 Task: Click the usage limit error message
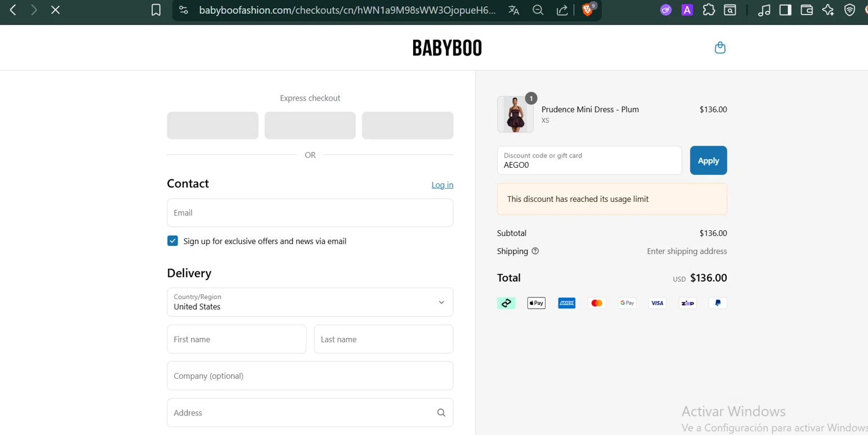pos(612,199)
